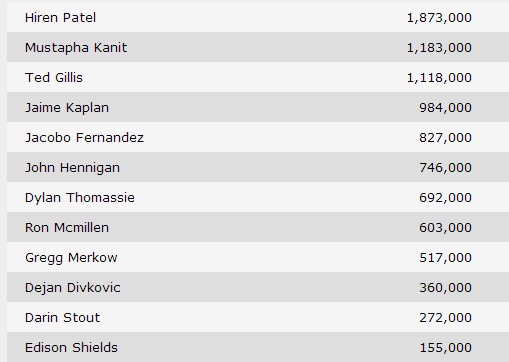Click Ron Mcmillen in chip counts
Screen dimensions: 509x362
coord(67,228)
